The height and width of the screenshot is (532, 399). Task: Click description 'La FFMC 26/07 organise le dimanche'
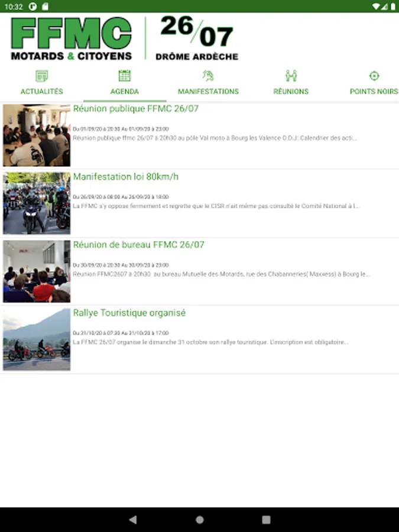pos(210,342)
